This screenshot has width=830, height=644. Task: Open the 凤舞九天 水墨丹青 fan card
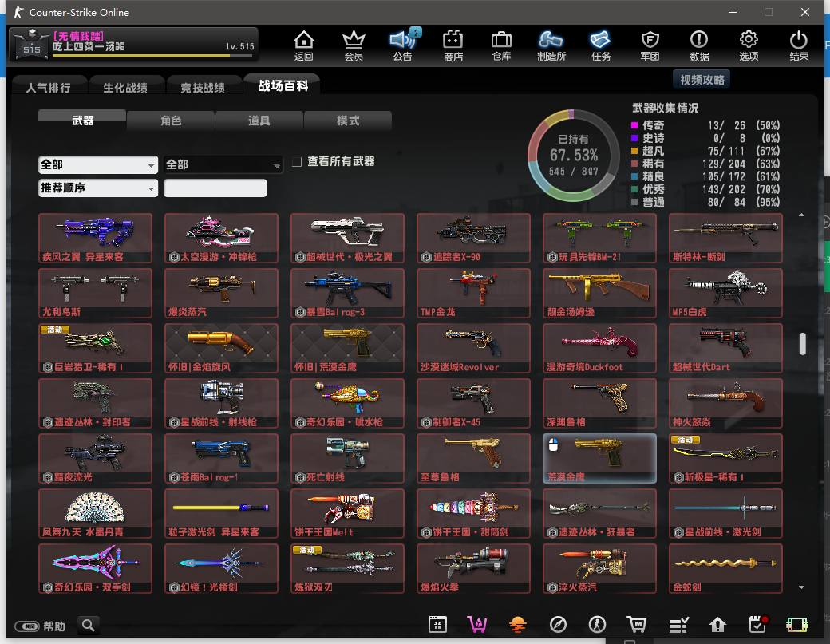pos(95,513)
